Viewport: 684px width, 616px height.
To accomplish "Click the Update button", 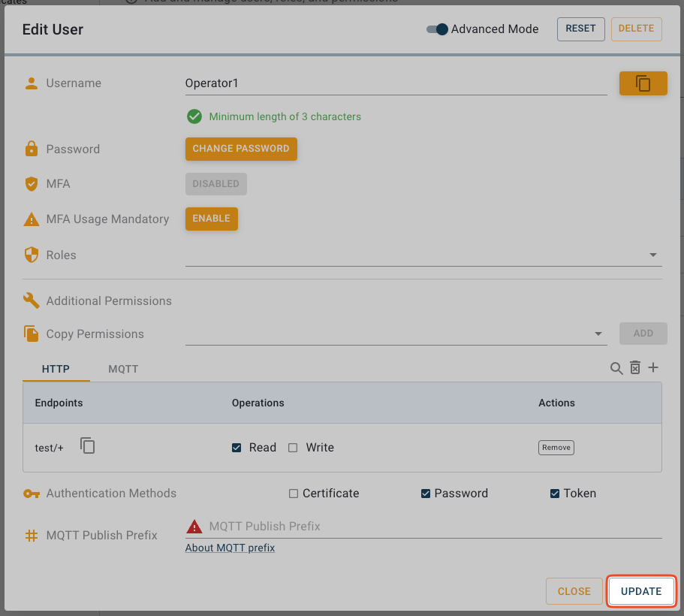I will point(641,591).
